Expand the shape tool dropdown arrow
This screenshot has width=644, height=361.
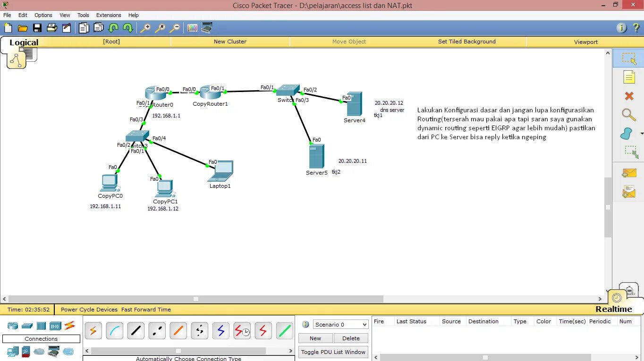point(641,134)
